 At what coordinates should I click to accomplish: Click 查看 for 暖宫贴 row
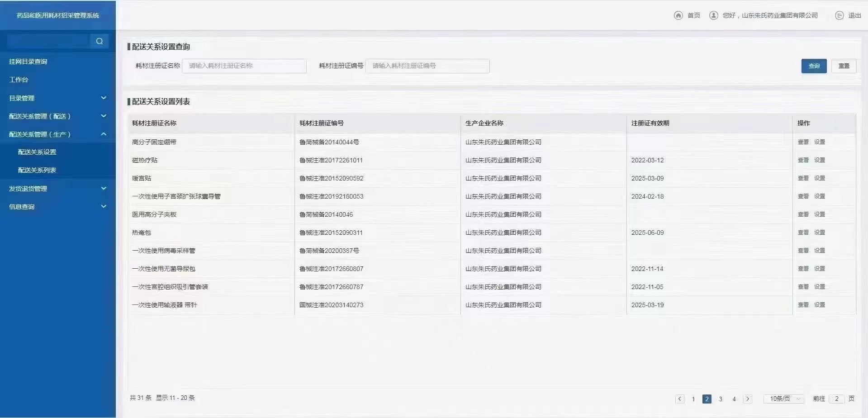click(803, 178)
